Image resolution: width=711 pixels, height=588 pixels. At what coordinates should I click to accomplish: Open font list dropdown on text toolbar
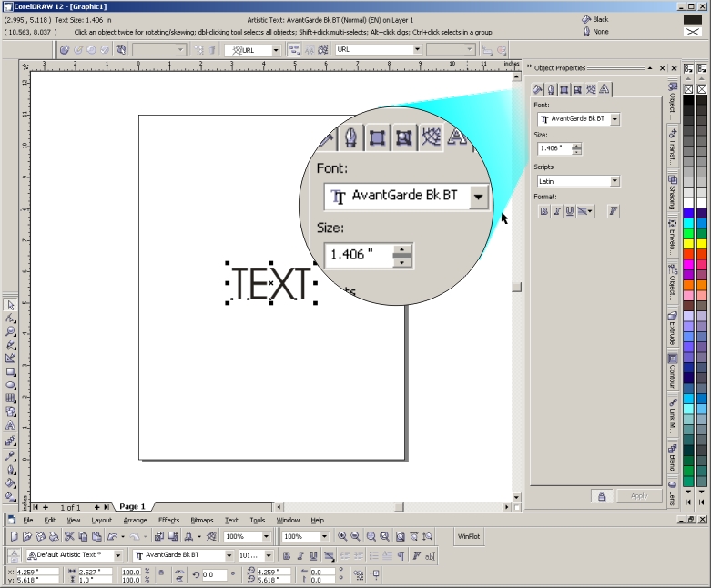[229, 555]
